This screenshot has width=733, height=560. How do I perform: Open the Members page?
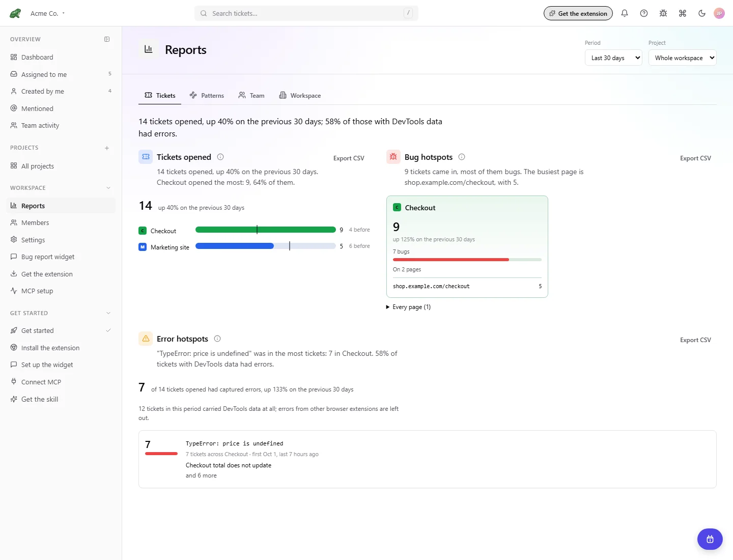coord(61,222)
